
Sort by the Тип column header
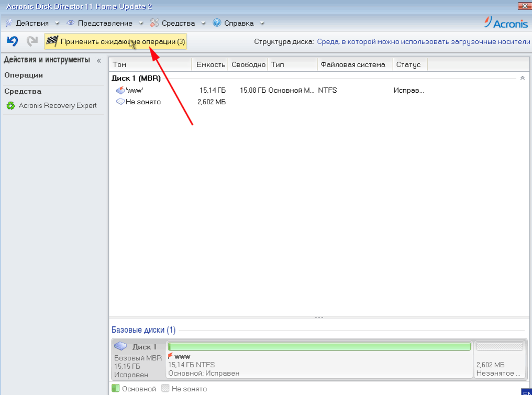pos(293,64)
